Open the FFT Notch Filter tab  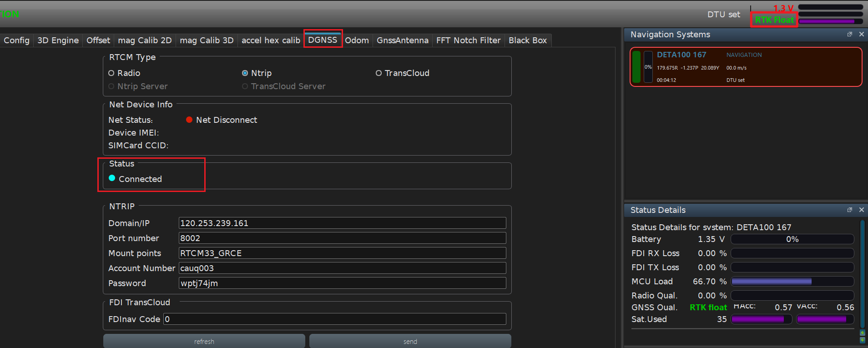click(468, 40)
